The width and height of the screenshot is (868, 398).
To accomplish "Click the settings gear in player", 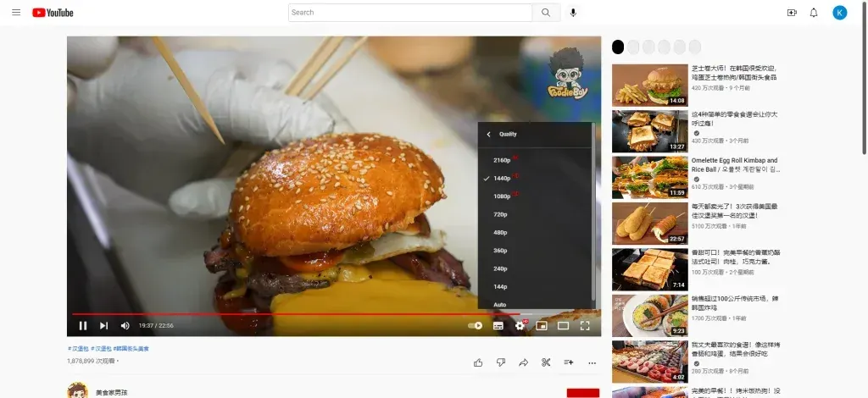I will click(520, 325).
